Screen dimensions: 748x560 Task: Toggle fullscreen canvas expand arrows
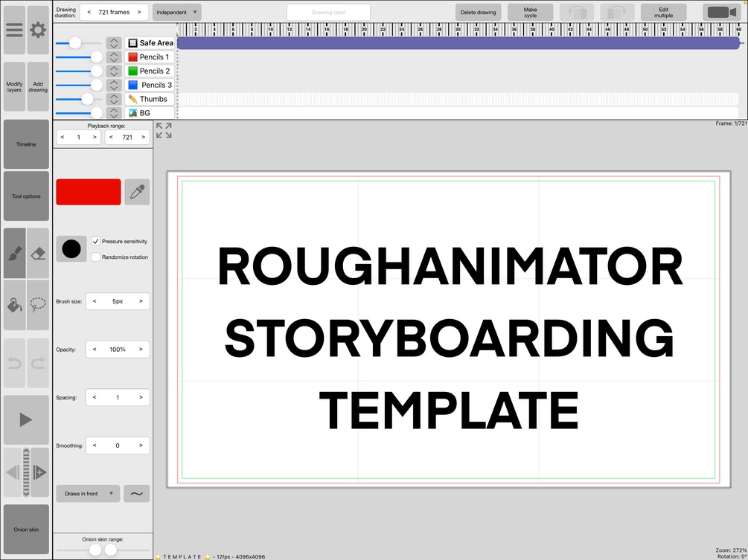(164, 130)
